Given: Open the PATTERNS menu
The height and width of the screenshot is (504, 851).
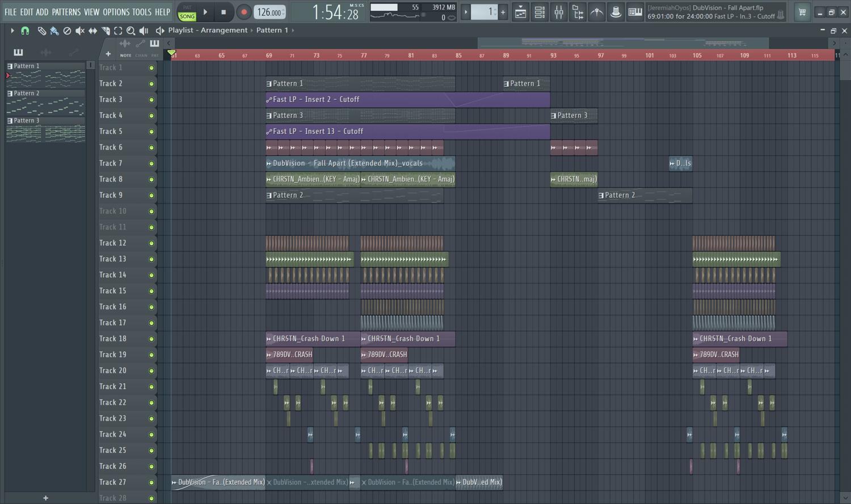Looking at the screenshot, I should click(66, 12).
